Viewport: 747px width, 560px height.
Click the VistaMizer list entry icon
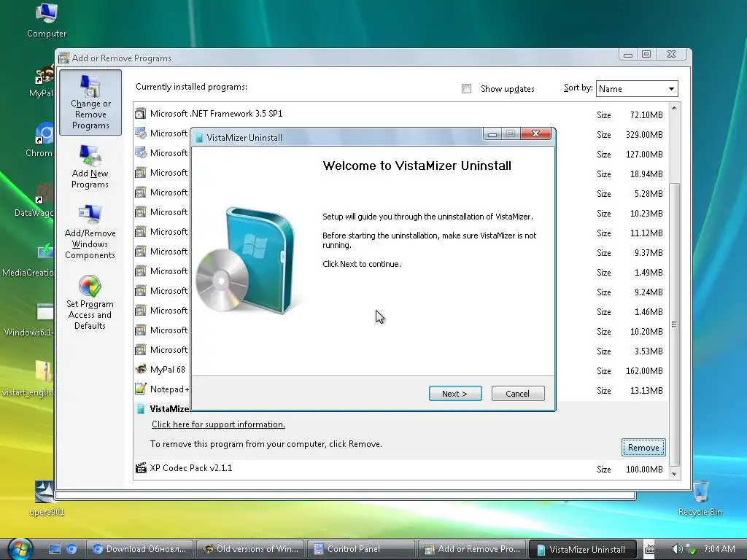click(x=140, y=408)
